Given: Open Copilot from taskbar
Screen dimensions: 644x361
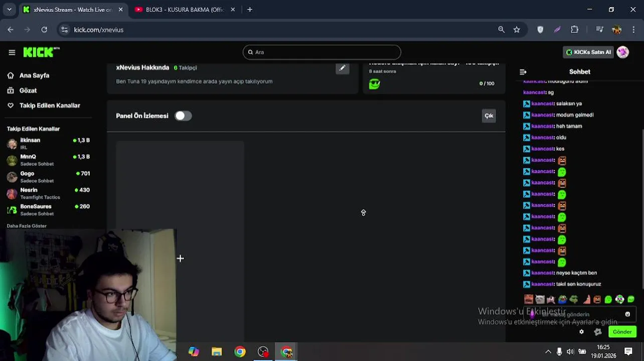Looking at the screenshot, I should 194,351.
